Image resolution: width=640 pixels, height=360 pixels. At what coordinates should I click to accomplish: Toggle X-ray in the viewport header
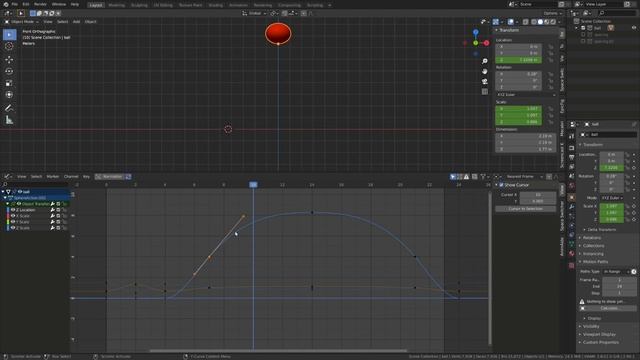(526, 22)
